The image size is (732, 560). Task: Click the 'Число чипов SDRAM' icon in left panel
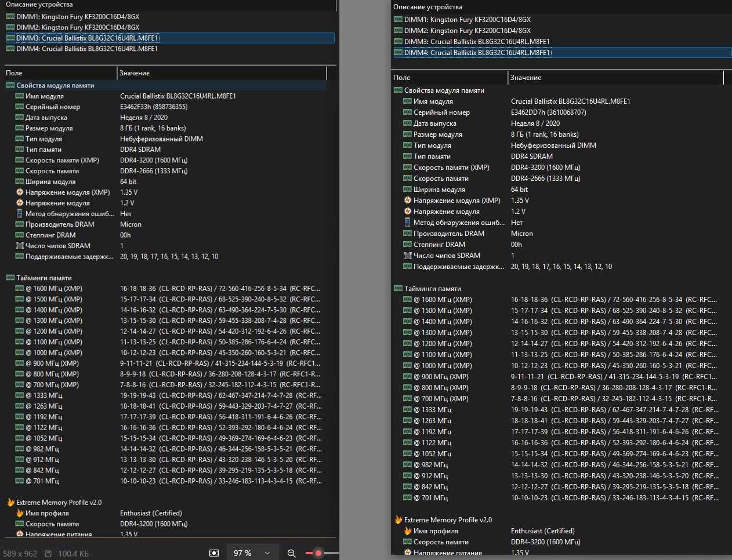pyautogui.click(x=20, y=246)
